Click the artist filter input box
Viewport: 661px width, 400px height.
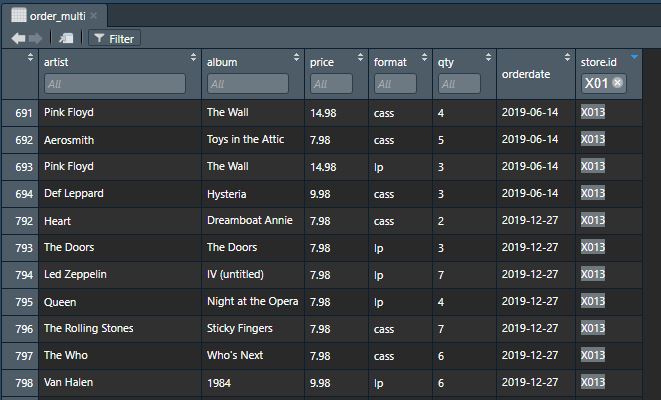(115, 84)
